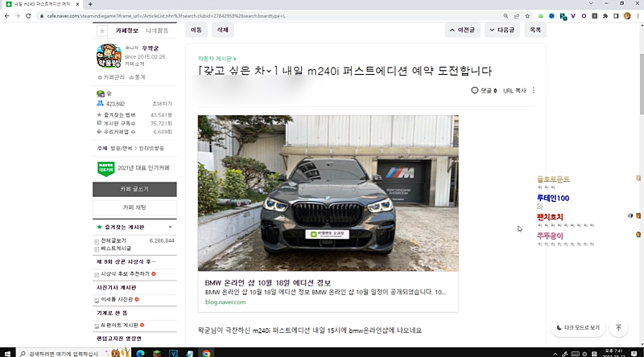Open blog.naver.com source link
Image resolution: width=644 pixels, height=357 pixels.
(225, 302)
